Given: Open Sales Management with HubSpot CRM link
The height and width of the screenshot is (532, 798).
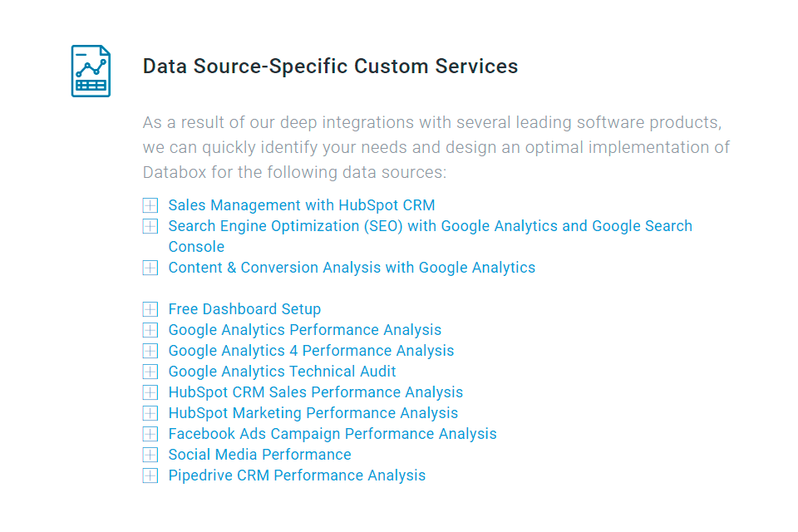Looking at the screenshot, I should tap(301, 205).
